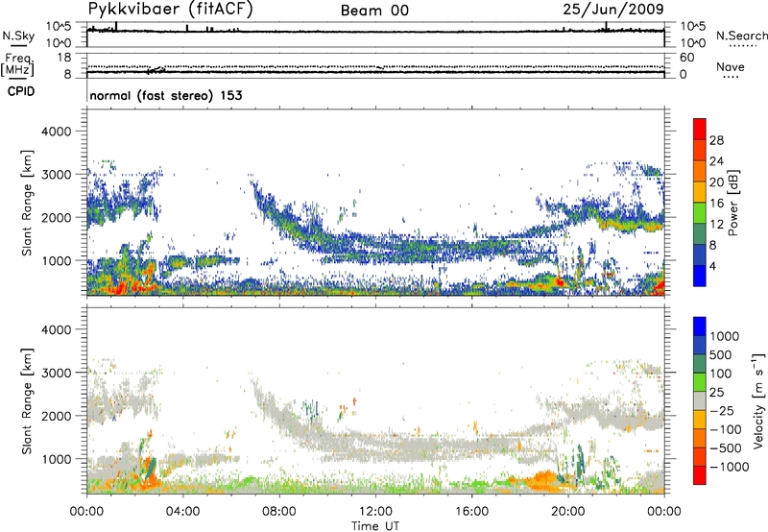Click the "20" power colorbar label

(x=716, y=182)
